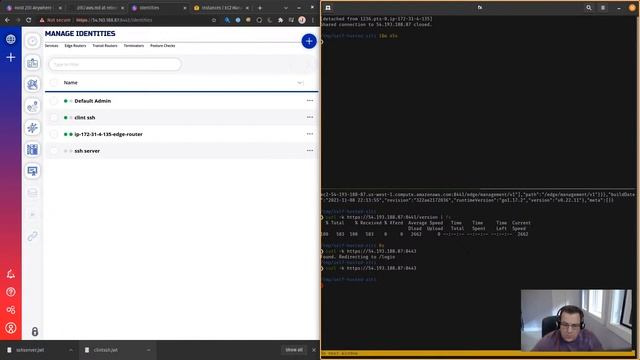Open the policies nodes icon in the side navigation
The image size is (640, 360).
[33, 106]
